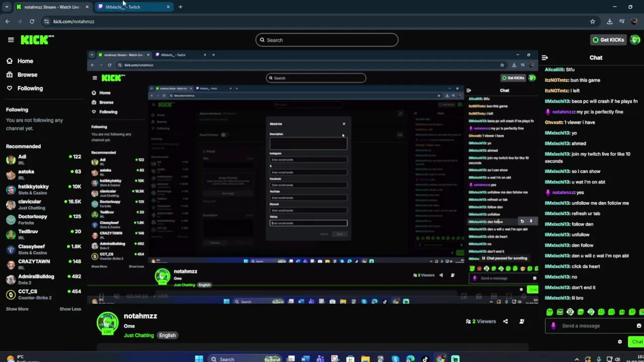Reload the kick.com page
The height and width of the screenshot is (362, 644).
(x=32, y=21)
